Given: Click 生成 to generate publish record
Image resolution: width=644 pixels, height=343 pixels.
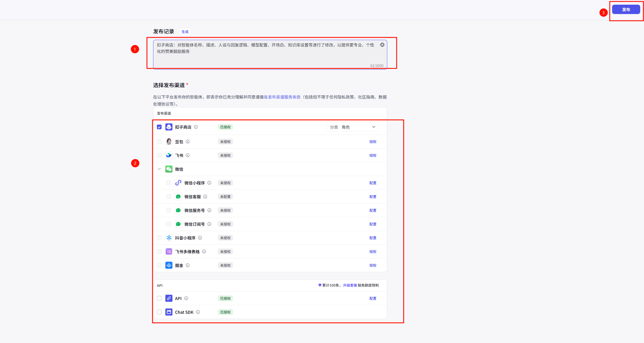Looking at the screenshot, I should (x=185, y=32).
